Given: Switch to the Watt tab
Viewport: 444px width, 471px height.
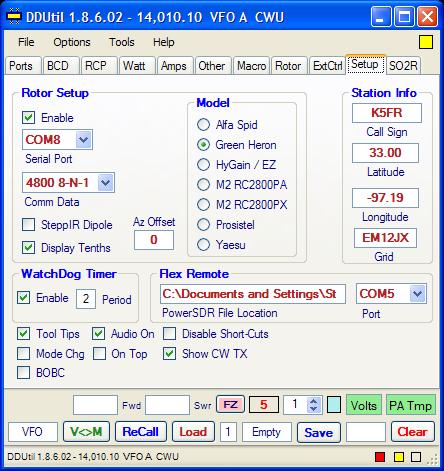Looking at the screenshot, I should pos(137,66).
